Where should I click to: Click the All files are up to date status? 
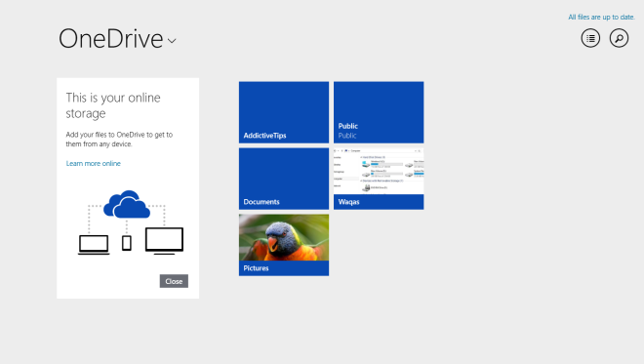[x=601, y=17]
